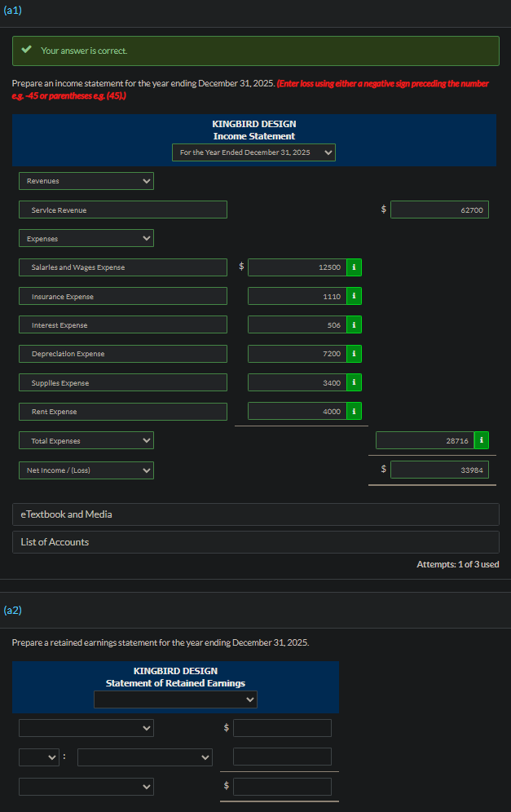Click the KINGBIRD DESIGN Income Statement heading
Viewport: 511px width, 812px height.
[x=254, y=130]
